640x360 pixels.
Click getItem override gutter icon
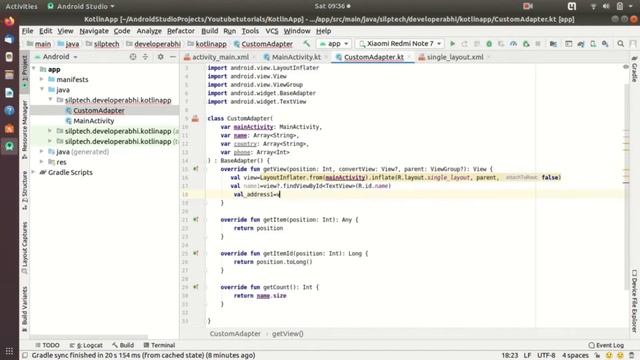point(196,219)
